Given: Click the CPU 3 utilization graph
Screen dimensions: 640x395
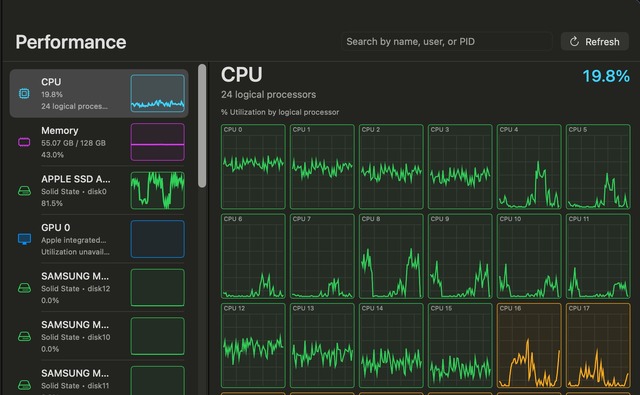Looking at the screenshot, I should [x=460, y=166].
